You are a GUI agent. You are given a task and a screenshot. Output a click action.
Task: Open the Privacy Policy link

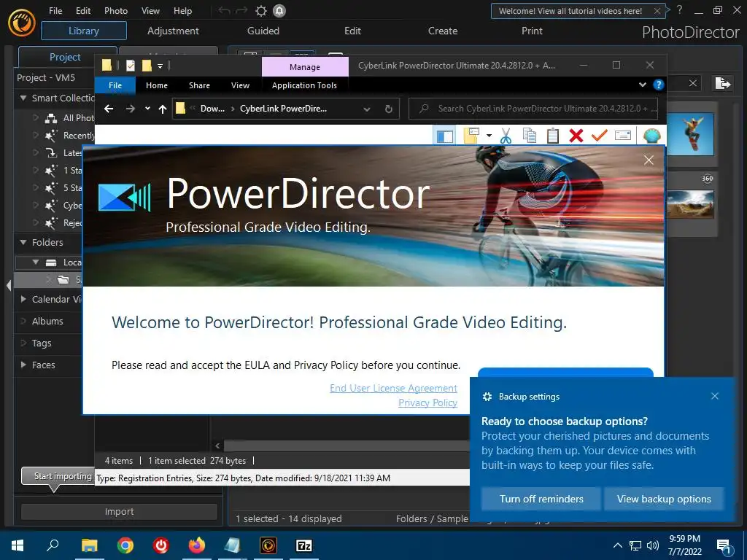coord(427,402)
